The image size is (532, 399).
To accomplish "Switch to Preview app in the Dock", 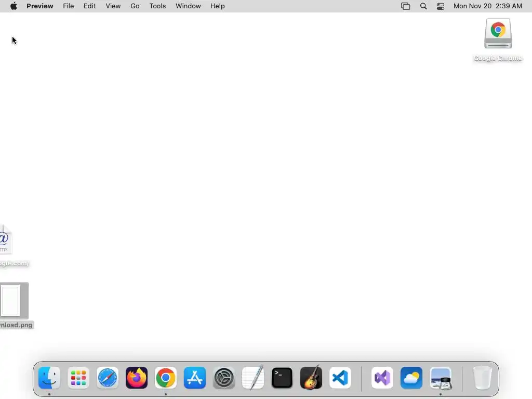I will click(441, 378).
